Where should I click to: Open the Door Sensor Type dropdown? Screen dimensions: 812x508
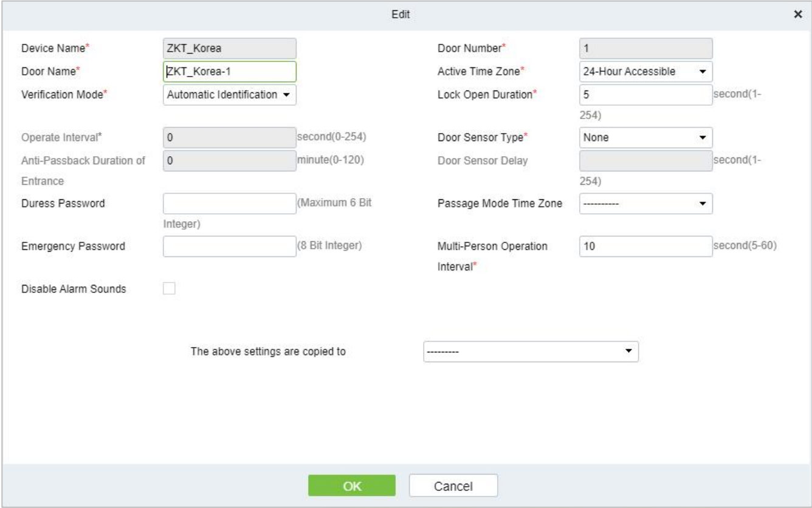click(x=645, y=138)
